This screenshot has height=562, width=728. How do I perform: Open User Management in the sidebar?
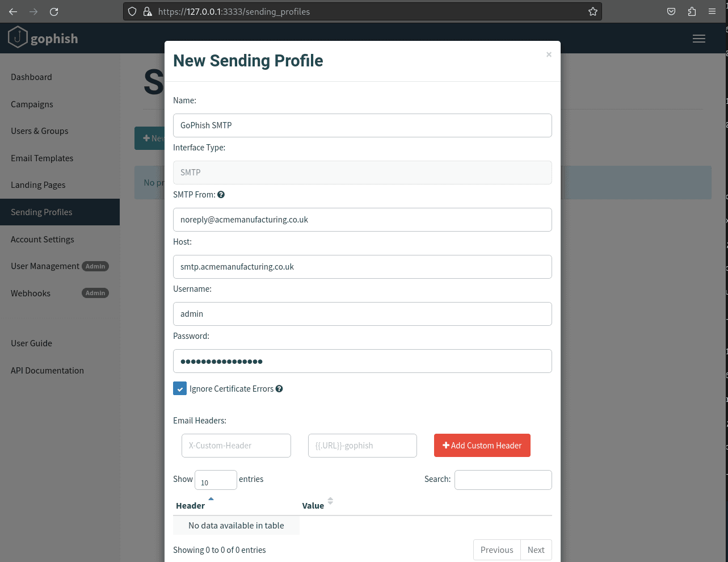point(45,266)
